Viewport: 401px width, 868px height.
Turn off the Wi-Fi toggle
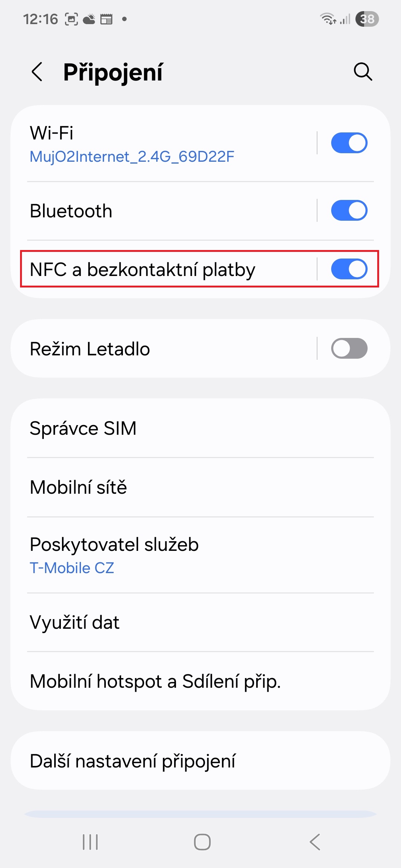coord(349,143)
